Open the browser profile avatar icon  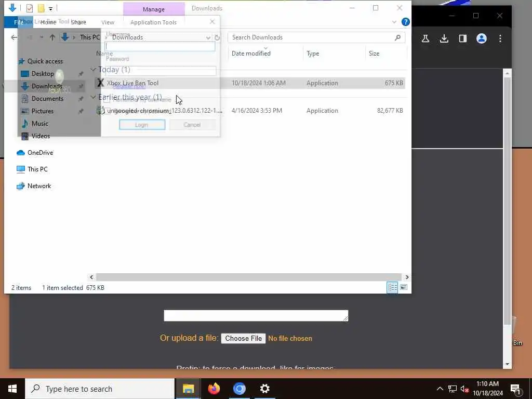click(481, 38)
